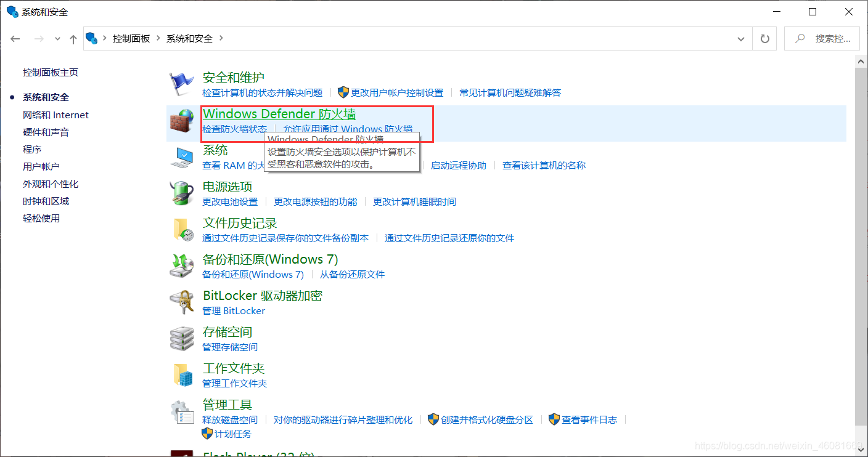Open 控制面板主页 in the sidebar
The width and height of the screenshot is (868, 457).
click(51, 72)
